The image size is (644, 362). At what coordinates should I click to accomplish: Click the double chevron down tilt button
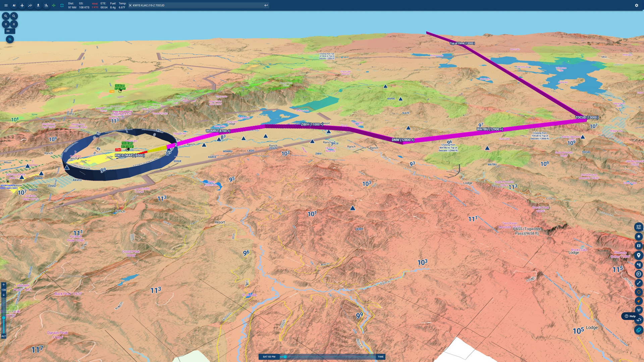6,24
